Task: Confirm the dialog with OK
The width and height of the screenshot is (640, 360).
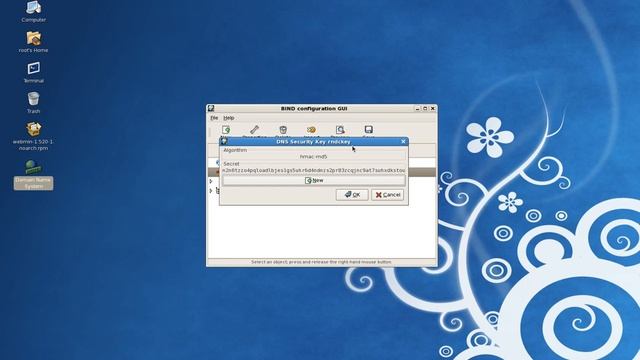Action: pos(352,195)
